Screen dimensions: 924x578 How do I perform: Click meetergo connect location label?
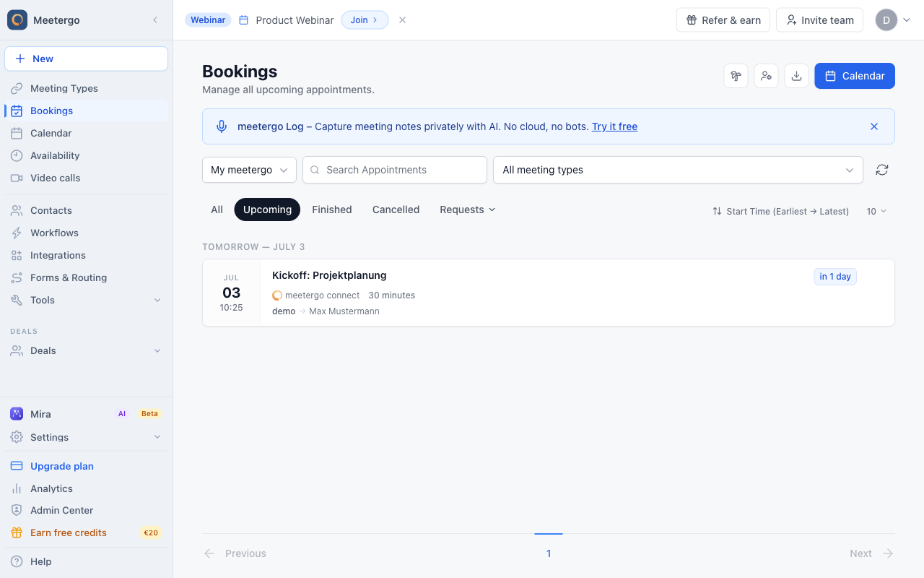tap(316, 296)
